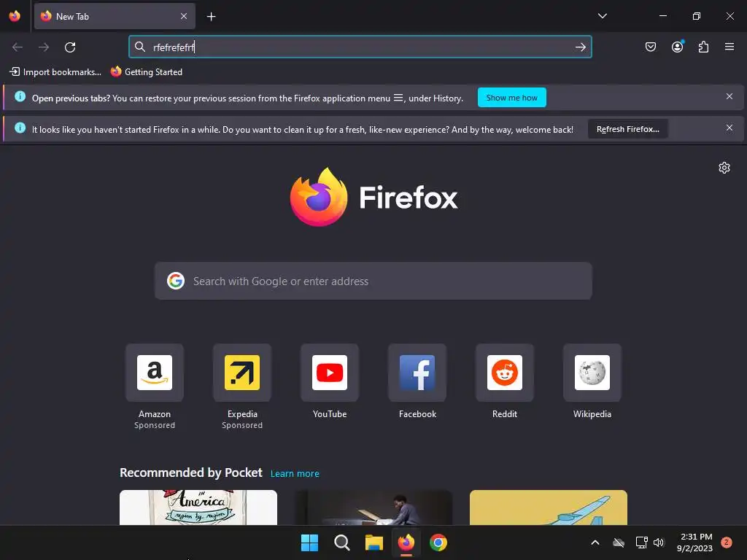Open the yellow airplane Pocket story thumbnail
Image resolution: width=747 pixels, height=560 pixels.
(x=549, y=507)
